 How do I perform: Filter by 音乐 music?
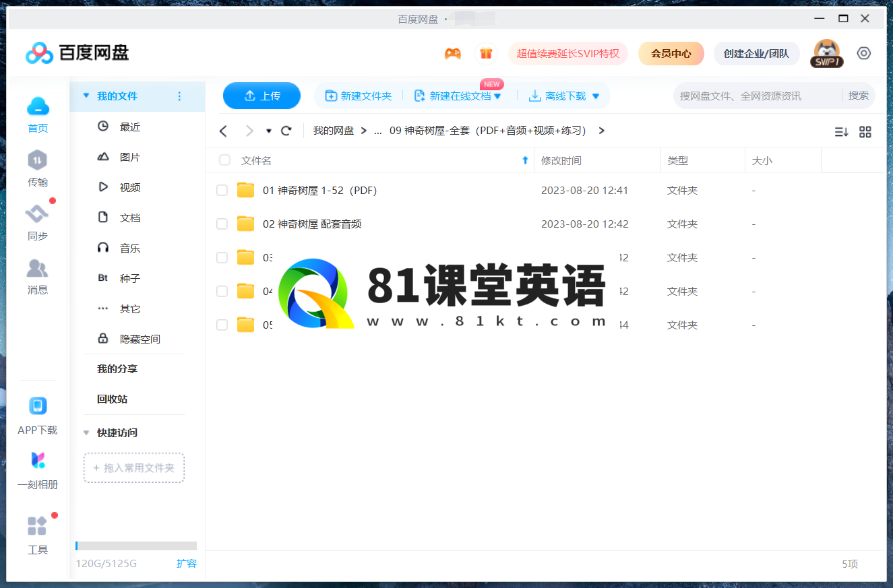pos(130,248)
